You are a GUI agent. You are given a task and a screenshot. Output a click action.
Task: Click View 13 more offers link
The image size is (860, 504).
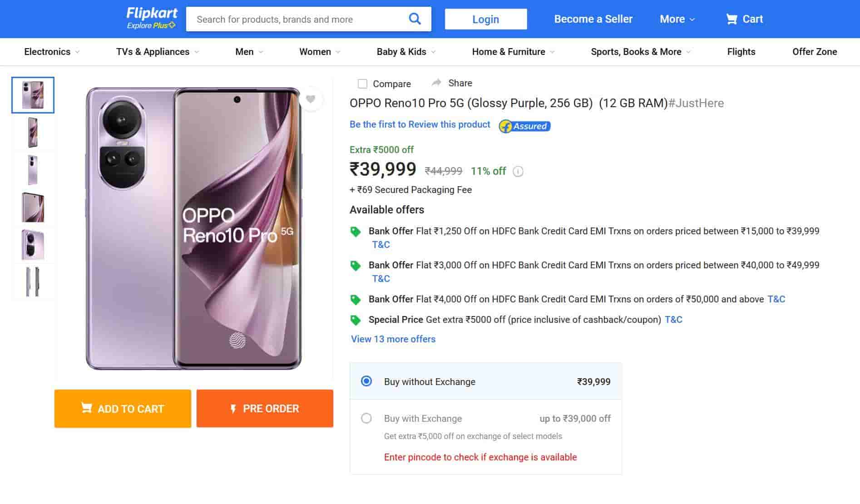point(393,339)
